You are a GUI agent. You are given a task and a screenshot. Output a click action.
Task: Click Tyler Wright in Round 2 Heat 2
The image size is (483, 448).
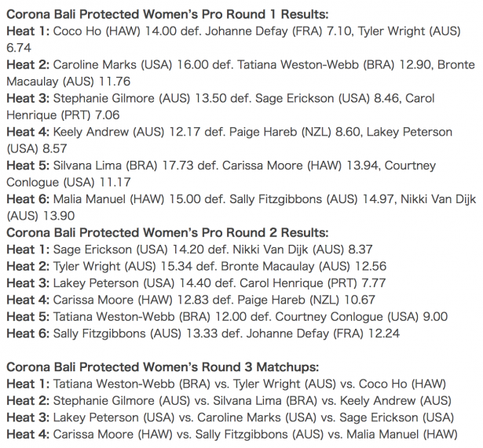(86, 267)
